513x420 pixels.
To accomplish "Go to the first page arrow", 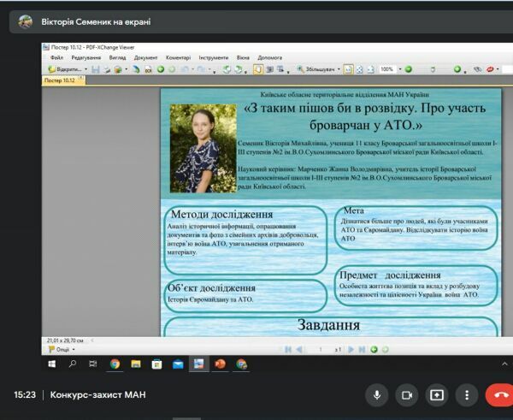I will tap(288, 350).
